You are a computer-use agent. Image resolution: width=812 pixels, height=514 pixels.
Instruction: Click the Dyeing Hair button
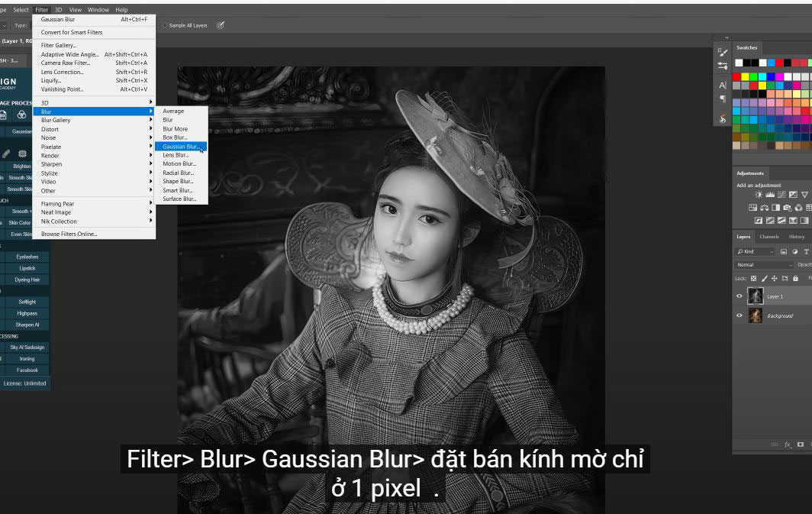[x=27, y=280]
